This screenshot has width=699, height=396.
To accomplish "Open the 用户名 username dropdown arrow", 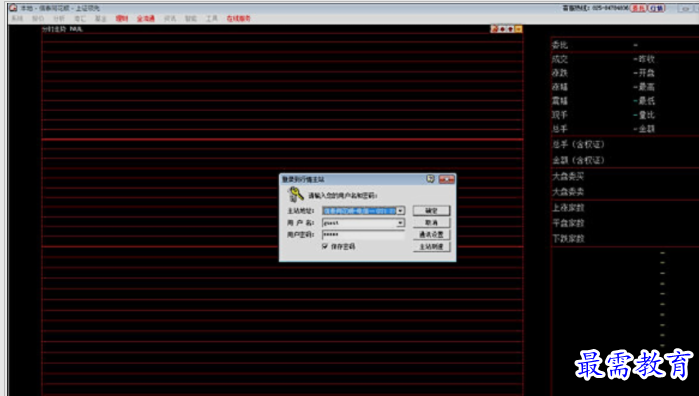I will click(400, 223).
